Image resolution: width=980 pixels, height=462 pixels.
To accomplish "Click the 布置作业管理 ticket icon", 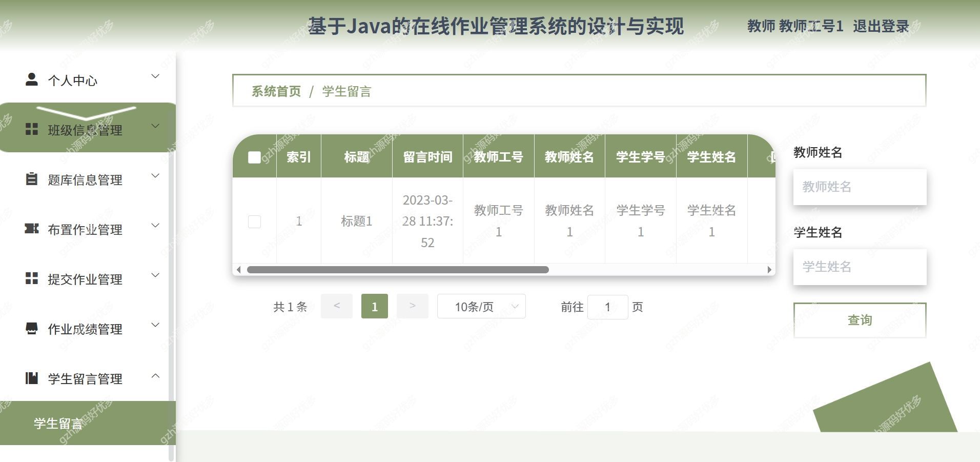I will [32, 229].
